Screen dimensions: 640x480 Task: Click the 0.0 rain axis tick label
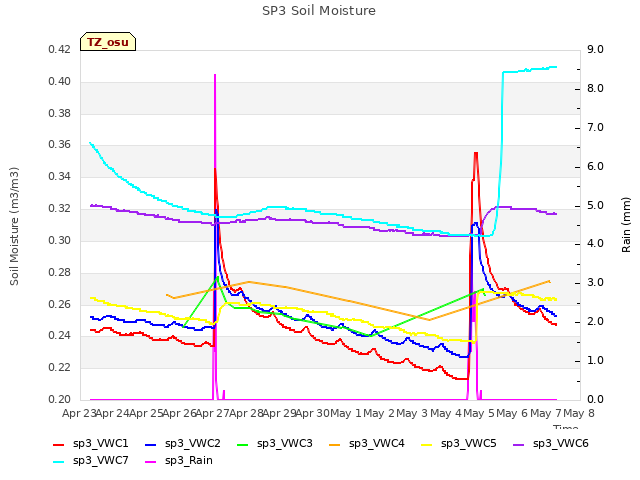[x=595, y=399]
